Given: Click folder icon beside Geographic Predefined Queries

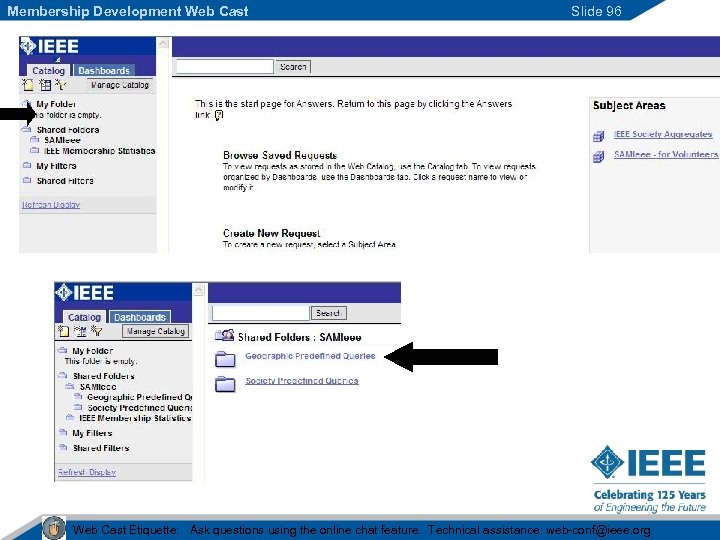Looking at the screenshot, I should click(x=225, y=359).
